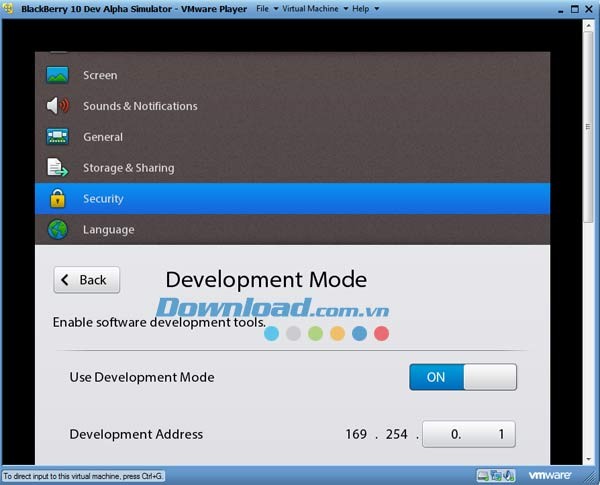Image resolution: width=600 pixels, height=485 pixels.
Task: Click the hard disk status icon
Action: 481,475
